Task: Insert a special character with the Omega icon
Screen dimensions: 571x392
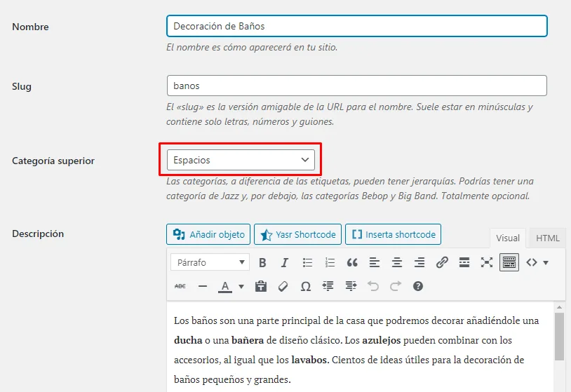Action: [305, 286]
